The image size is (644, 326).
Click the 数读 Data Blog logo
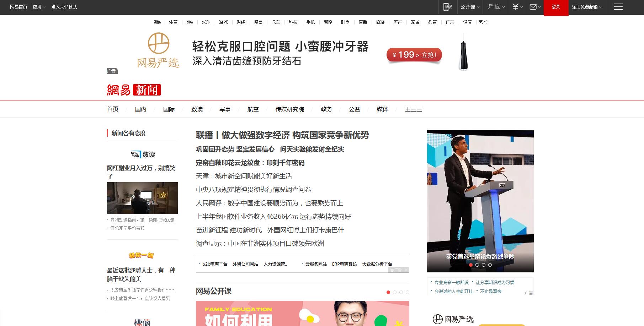click(x=143, y=154)
